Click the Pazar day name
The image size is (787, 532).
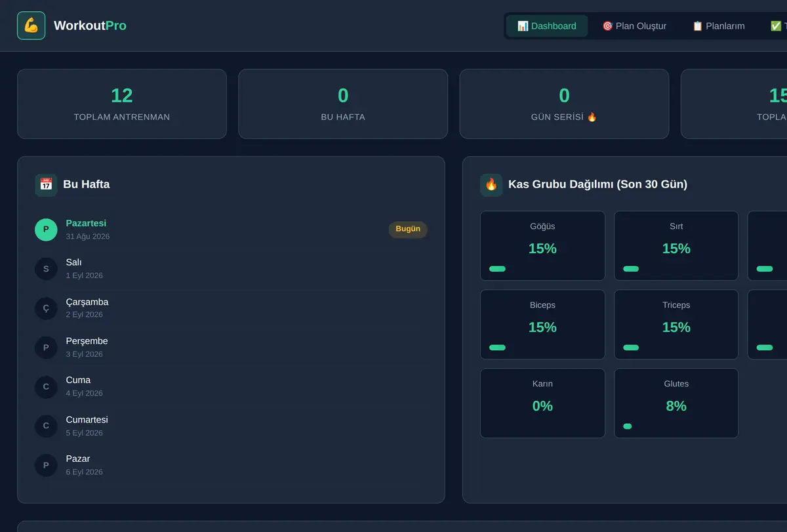point(78,459)
